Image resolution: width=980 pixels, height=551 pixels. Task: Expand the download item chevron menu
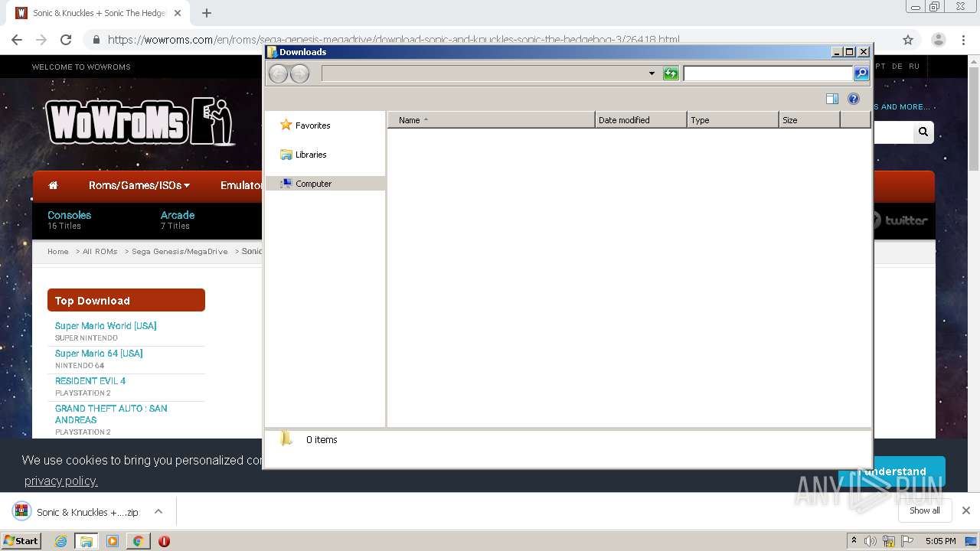(158, 512)
